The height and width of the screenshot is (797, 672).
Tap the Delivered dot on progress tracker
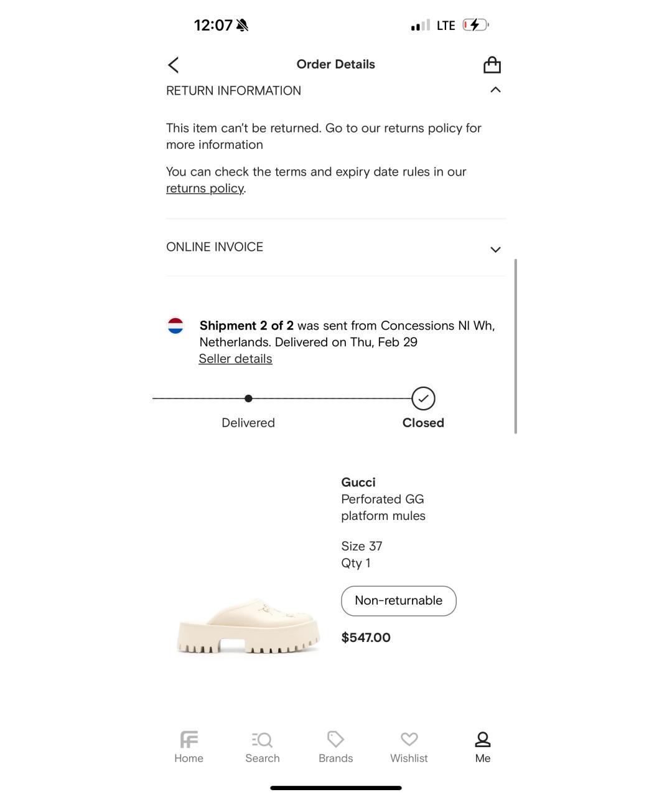click(248, 398)
